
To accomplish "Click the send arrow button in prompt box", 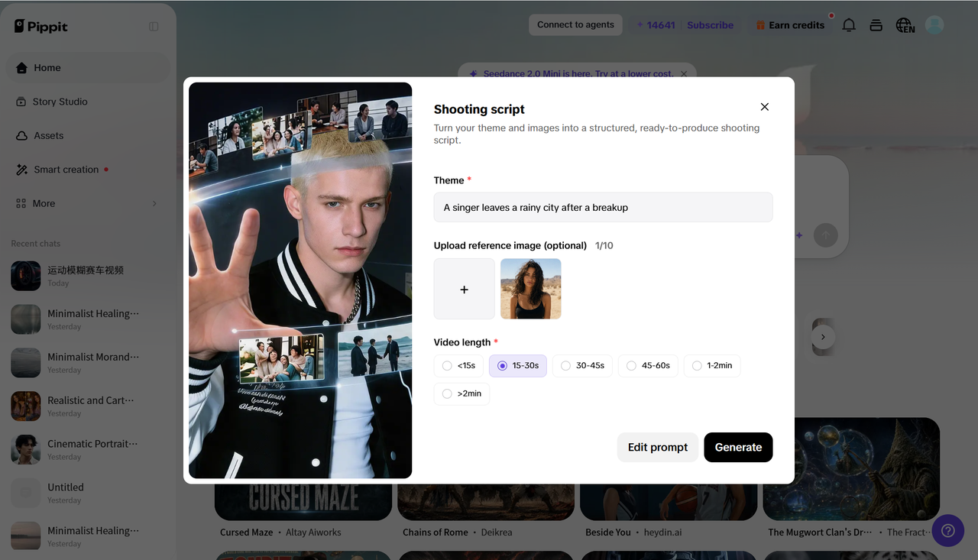I will click(x=825, y=235).
